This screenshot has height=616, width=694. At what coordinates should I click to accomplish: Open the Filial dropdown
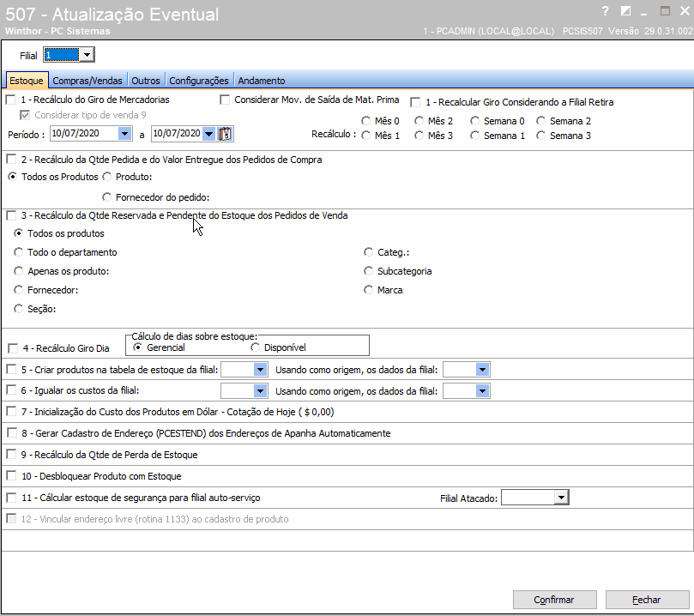point(88,55)
